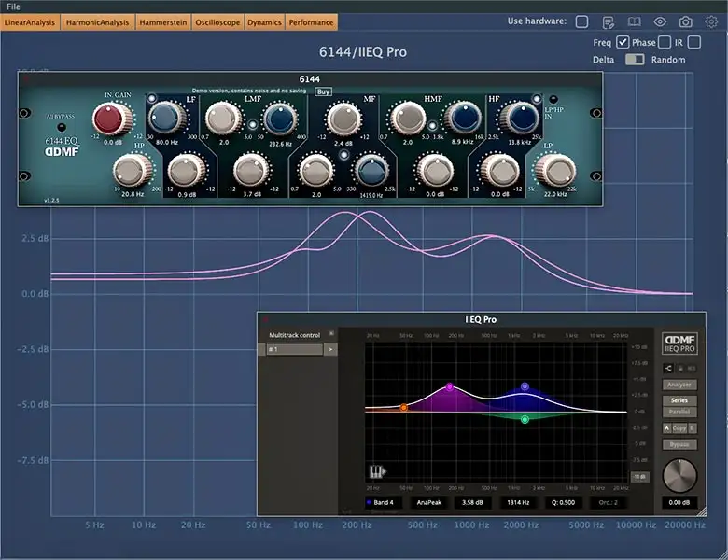The height and width of the screenshot is (560, 728).
Task: Select preset state A
Action: point(666,428)
